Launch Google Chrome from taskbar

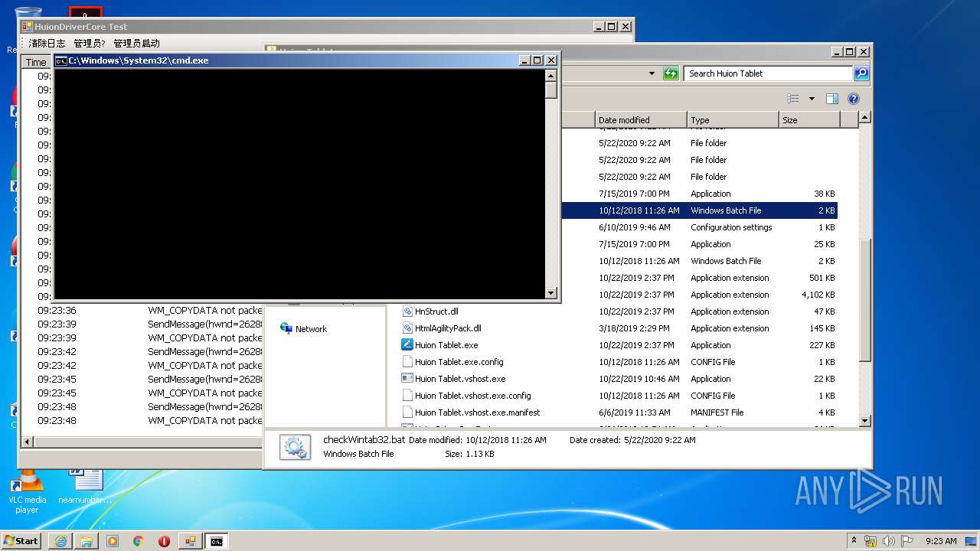(139, 541)
